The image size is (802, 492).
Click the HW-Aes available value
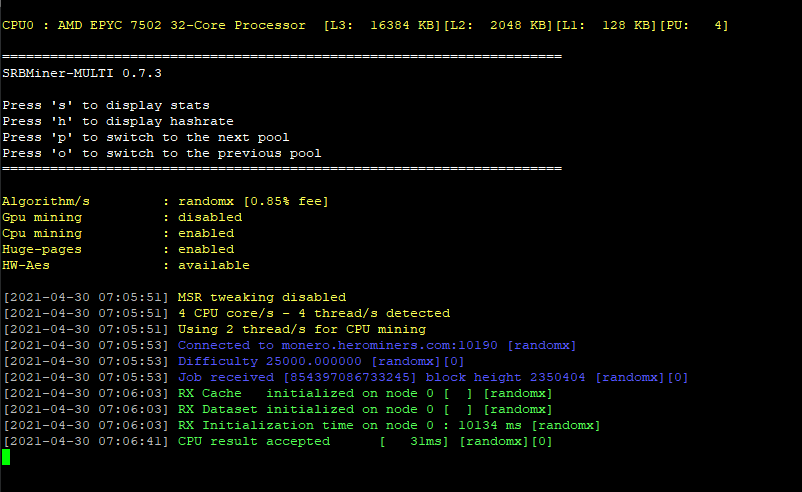[x=214, y=265]
